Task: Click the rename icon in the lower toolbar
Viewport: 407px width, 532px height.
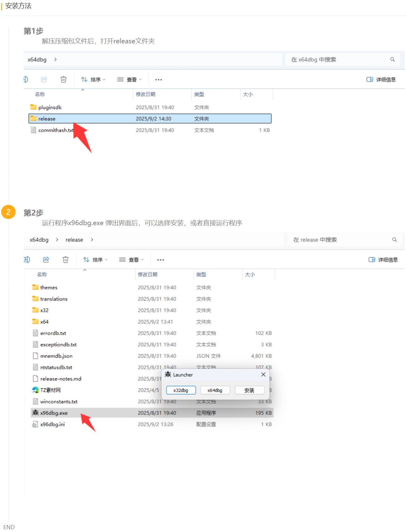Action: [27, 259]
